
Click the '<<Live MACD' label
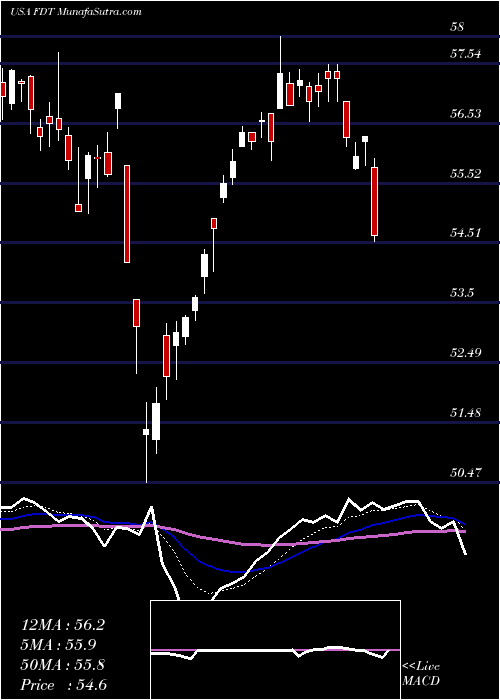point(421,674)
